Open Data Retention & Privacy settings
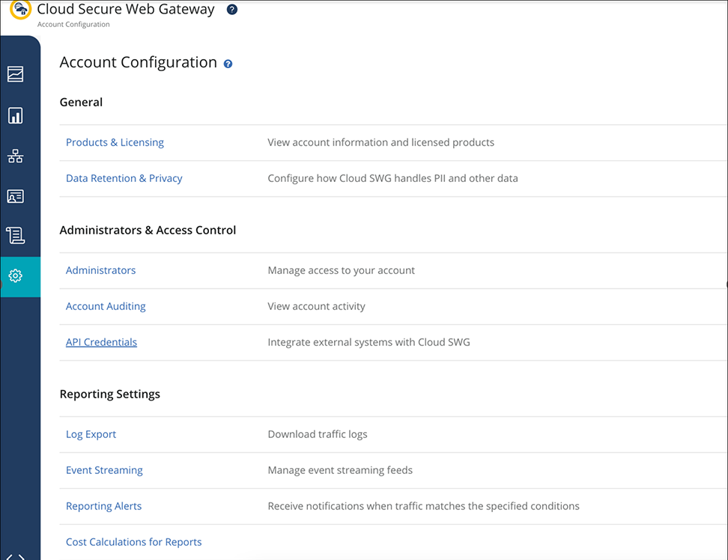The width and height of the screenshot is (728, 560). point(124,178)
